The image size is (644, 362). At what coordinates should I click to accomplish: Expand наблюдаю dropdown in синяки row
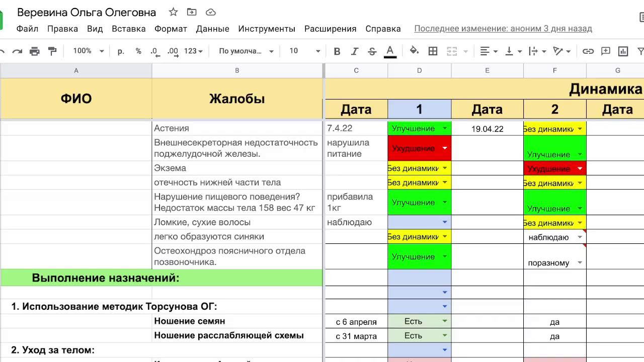580,237
